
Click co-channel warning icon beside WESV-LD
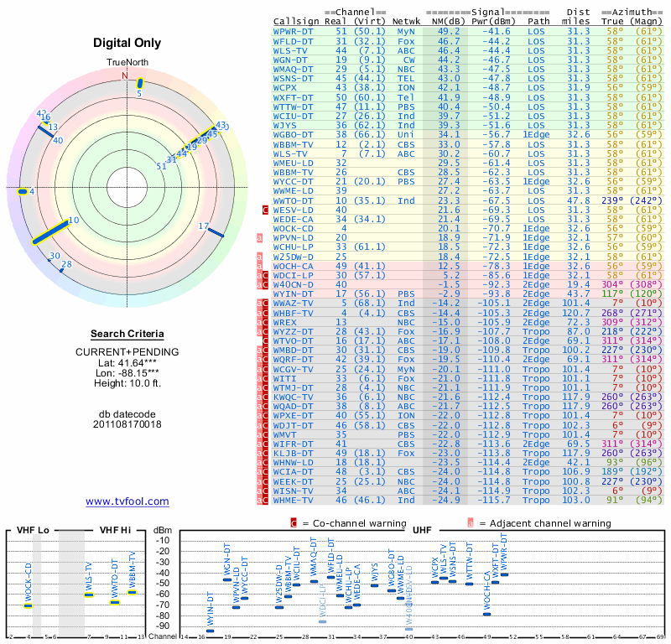click(x=266, y=210)
